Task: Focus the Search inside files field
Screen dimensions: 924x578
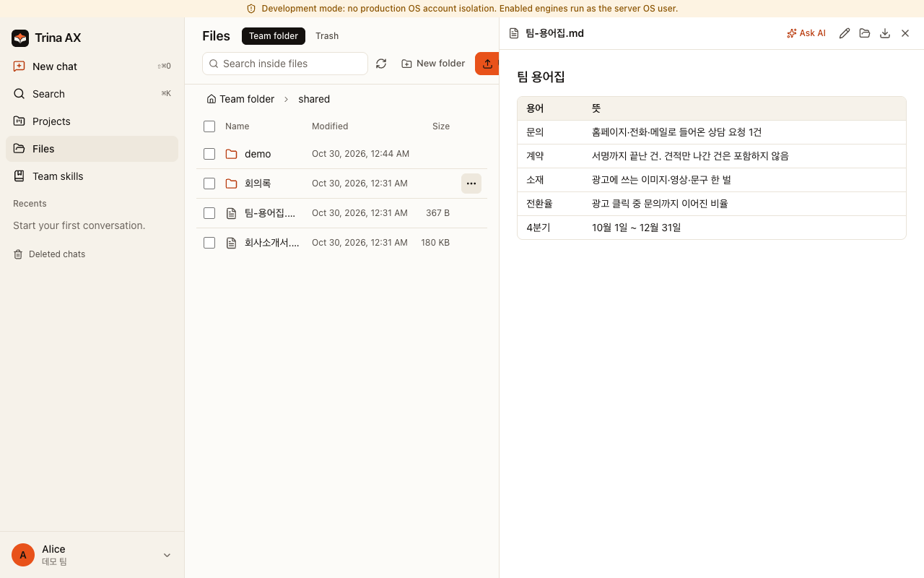Action: pos(285,64)
